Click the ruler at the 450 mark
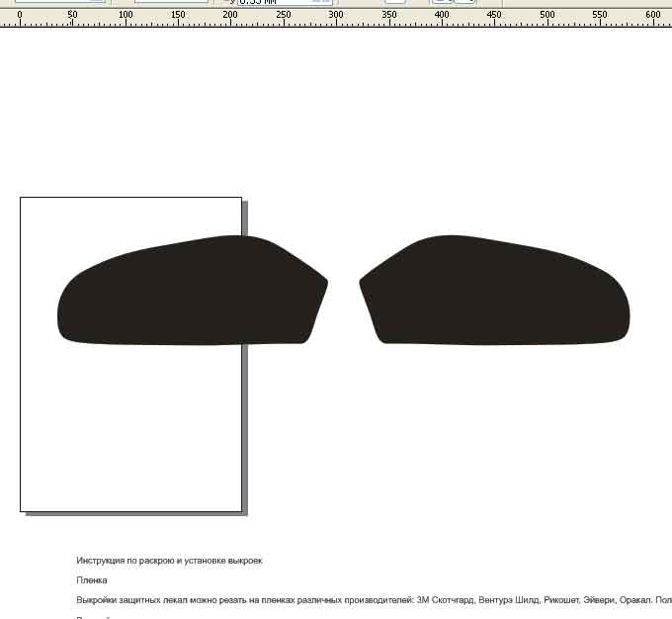The image size is (672, 619). 494,15
